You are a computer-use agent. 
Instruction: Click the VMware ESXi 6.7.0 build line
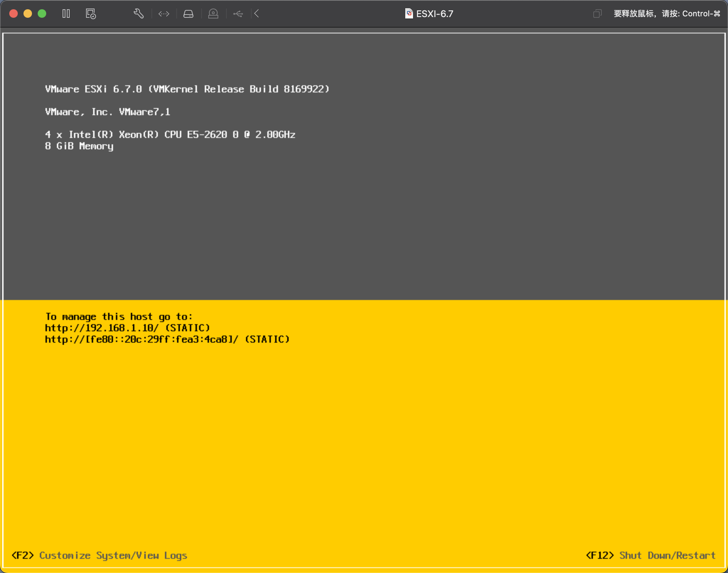187,89
